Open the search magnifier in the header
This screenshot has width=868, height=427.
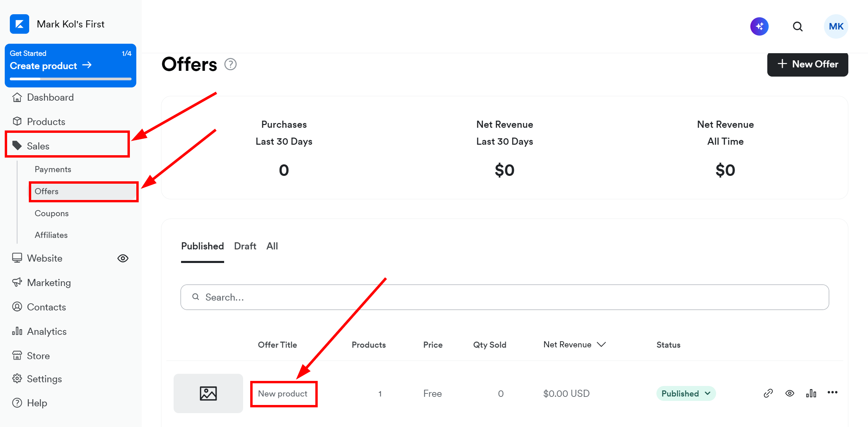tap(798, 26)
